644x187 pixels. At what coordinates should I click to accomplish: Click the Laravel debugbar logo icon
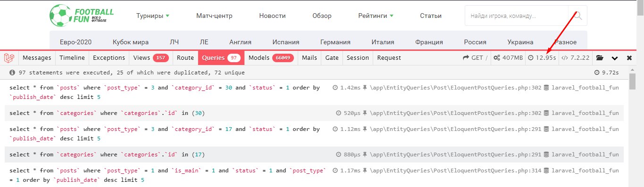point(9,58)
